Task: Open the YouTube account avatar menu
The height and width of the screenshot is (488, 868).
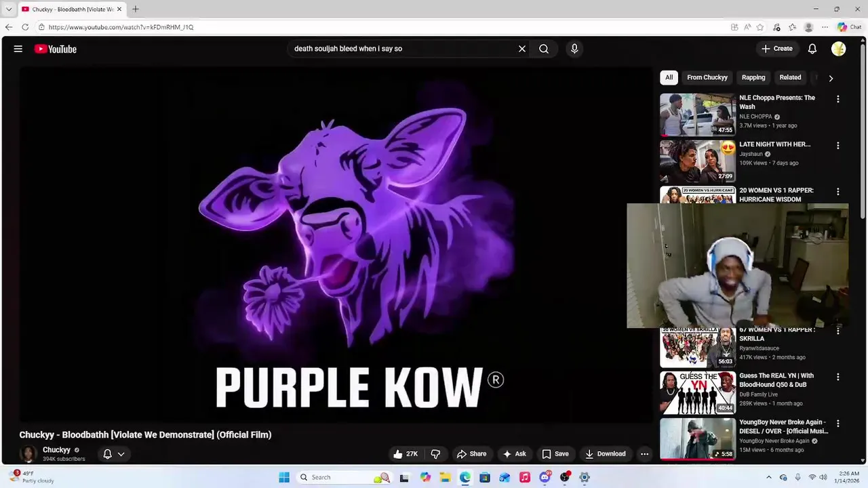Action: tap(839, 49)
